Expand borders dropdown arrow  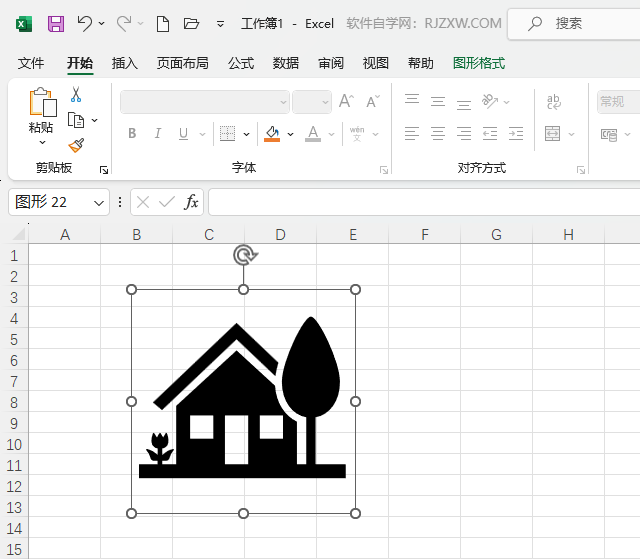247,134
